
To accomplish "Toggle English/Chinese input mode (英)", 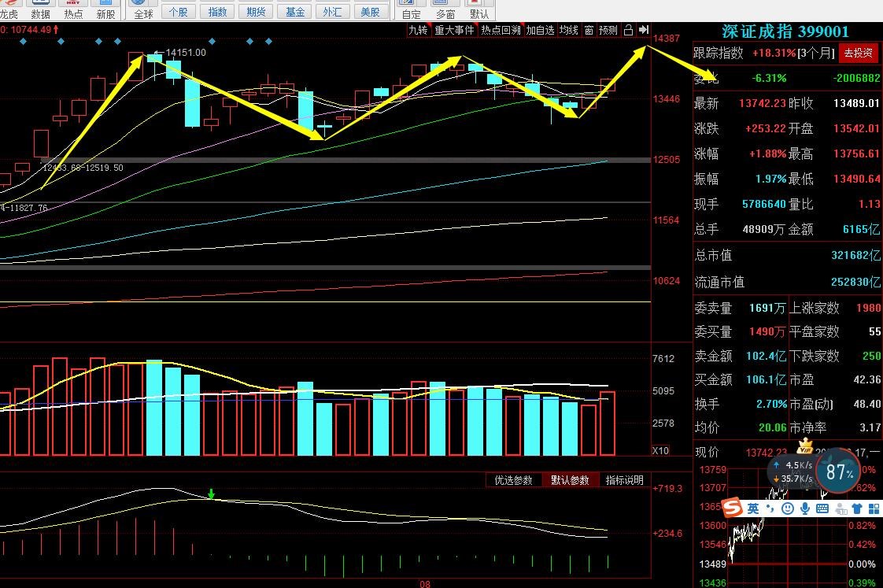I will point(753,509).
